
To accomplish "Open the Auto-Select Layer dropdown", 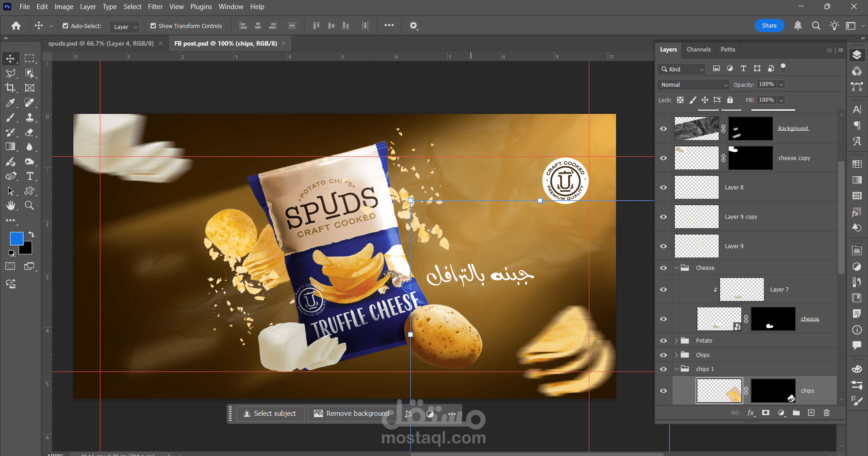I will point(124,27).
